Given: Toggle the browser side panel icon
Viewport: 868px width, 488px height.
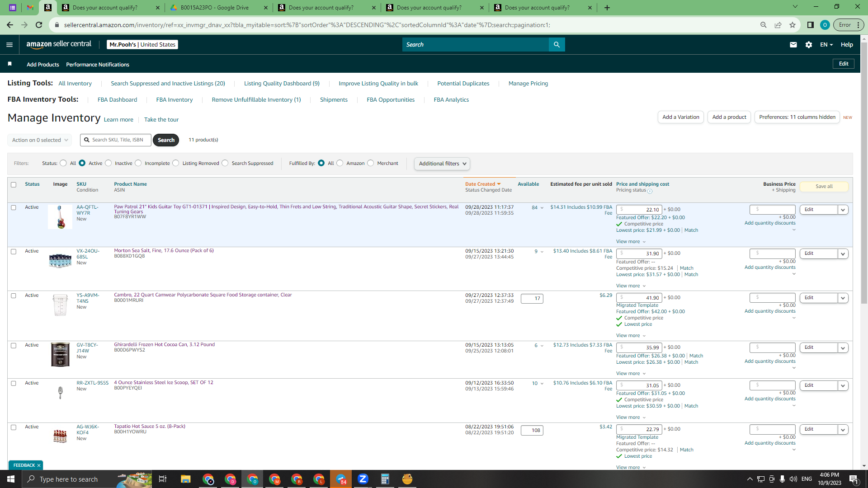Looking at the screenshot, I should point(811,25).
